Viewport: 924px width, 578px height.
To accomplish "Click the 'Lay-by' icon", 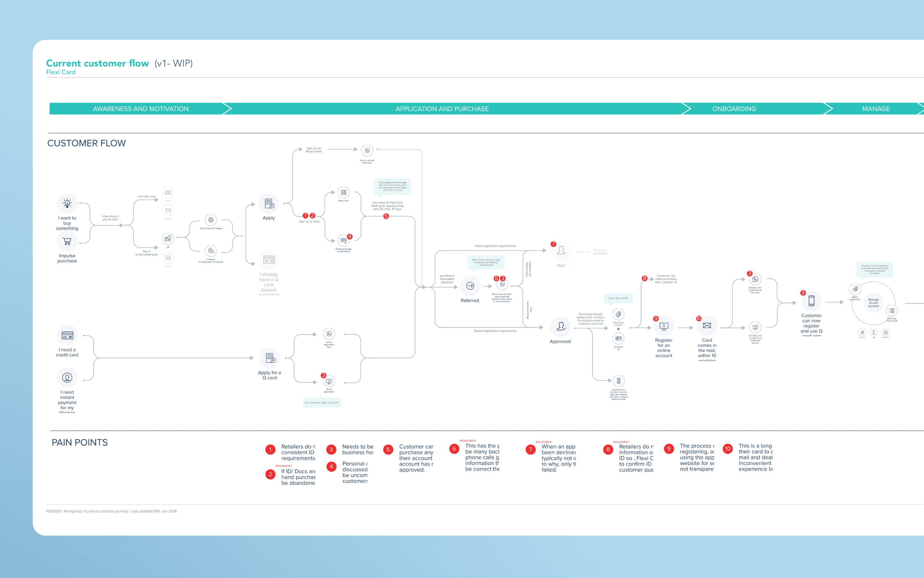I will pyautogui.click(x=168, y=257).
